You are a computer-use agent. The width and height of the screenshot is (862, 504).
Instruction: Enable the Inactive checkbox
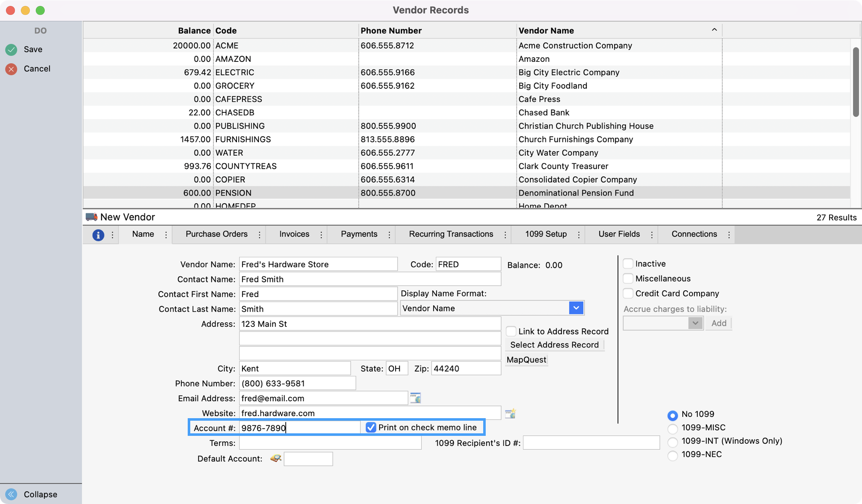coord(628,264)
